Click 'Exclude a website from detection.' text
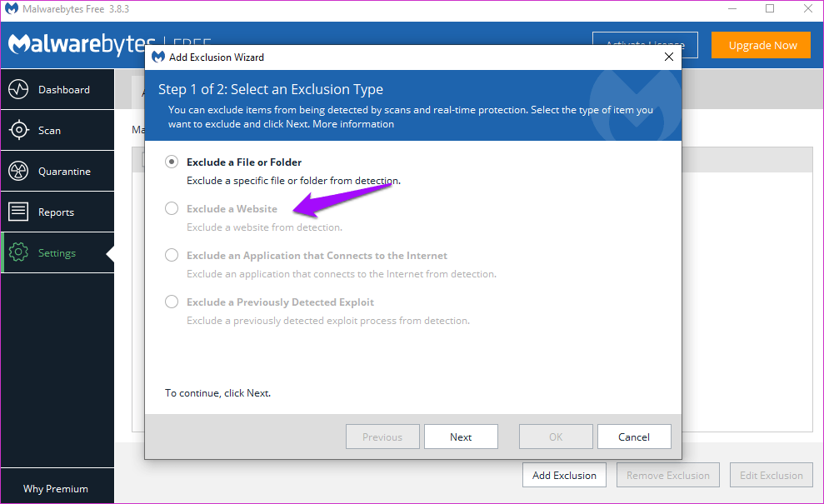Screen dimensions: 824x504 click(x=264, y=227)
